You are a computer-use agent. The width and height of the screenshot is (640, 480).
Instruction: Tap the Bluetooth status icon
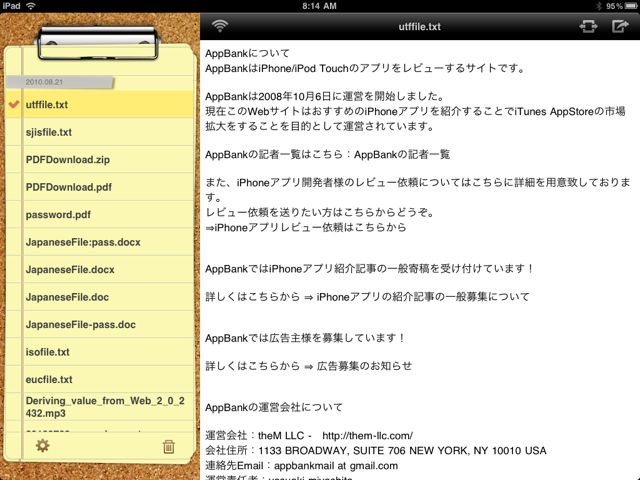point(599,6)
